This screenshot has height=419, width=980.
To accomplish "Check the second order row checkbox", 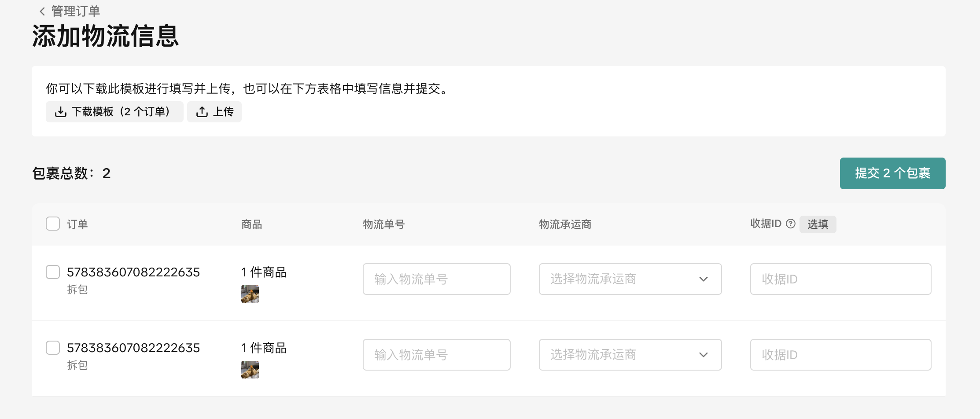I will [x=53, y=348].
